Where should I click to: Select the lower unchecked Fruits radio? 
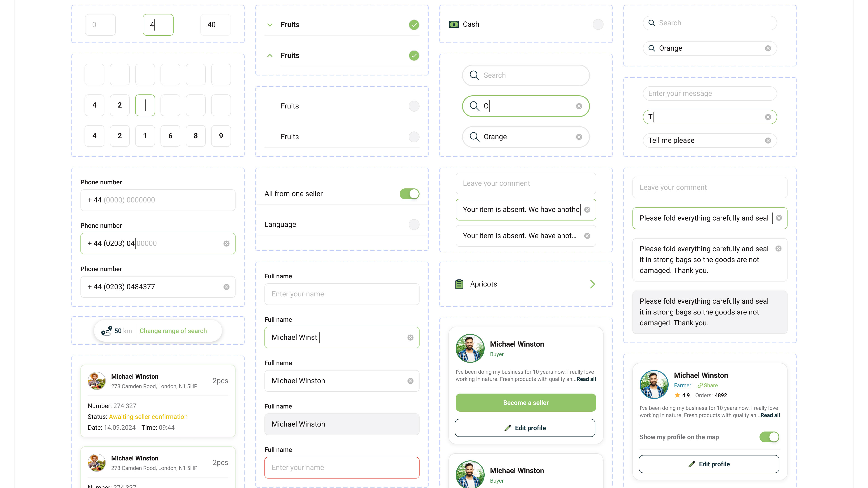[x=414, y=137]
